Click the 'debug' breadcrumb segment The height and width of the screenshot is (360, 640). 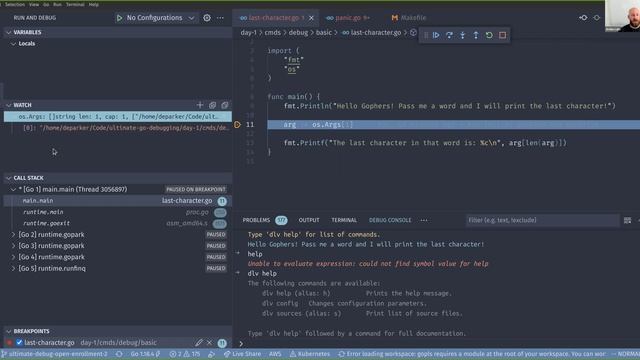pyautogui.click(x=298, y=33)
